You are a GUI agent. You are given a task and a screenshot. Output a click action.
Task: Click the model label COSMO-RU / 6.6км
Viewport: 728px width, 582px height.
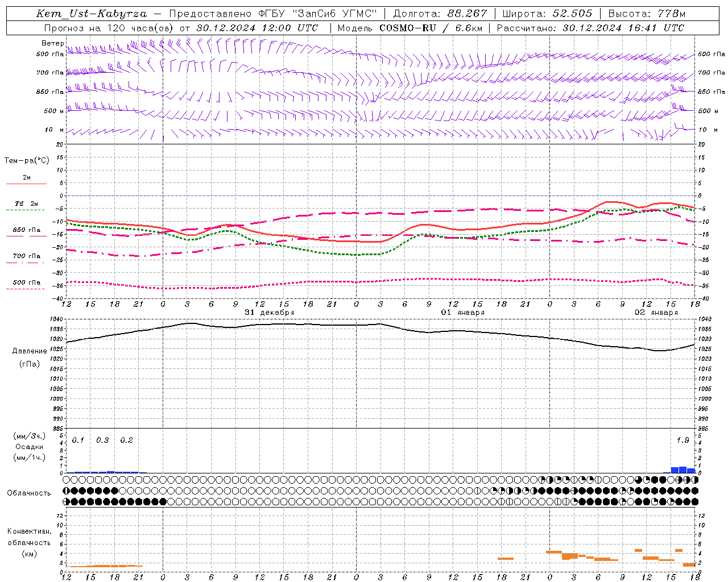[x=431, y=28]
